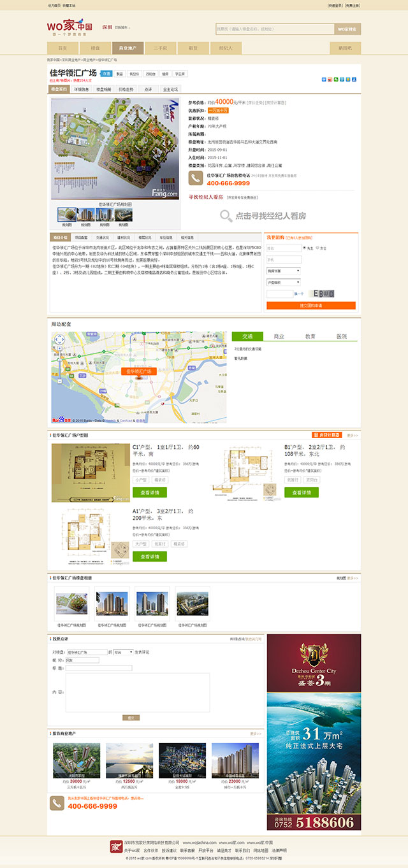Screen dimensions: 408x868
Task: Click the phone icon beside 400-666-9999 in listing info
Action: (x=196, y=178)
